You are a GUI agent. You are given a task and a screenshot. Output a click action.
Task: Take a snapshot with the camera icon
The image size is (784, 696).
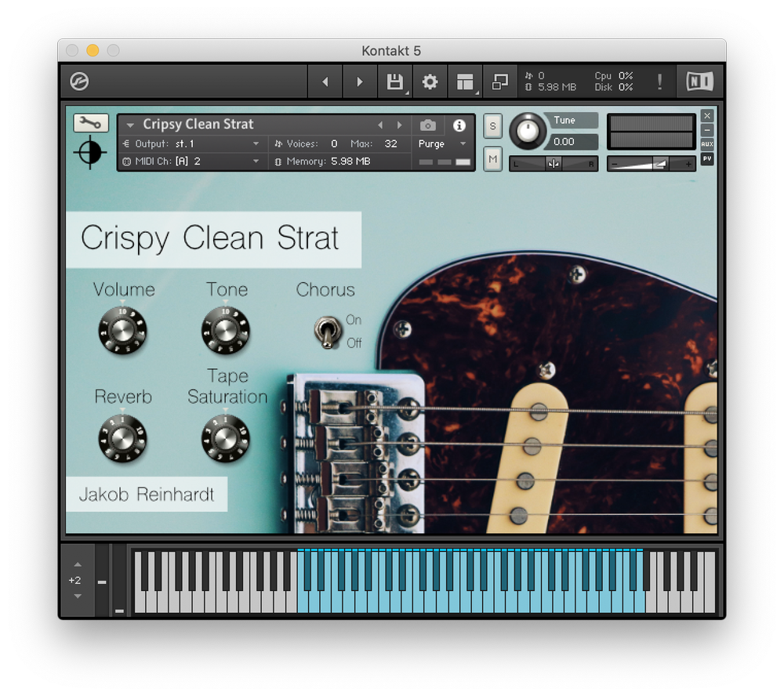427,125
